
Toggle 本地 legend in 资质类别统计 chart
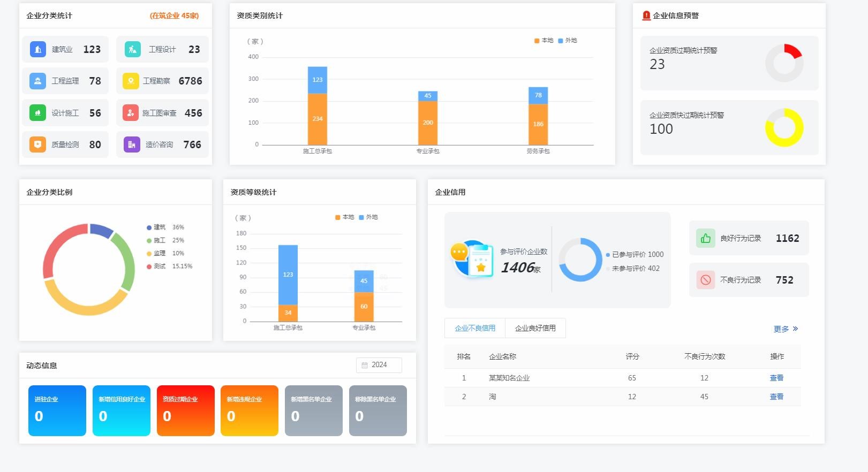click(544, 41)
